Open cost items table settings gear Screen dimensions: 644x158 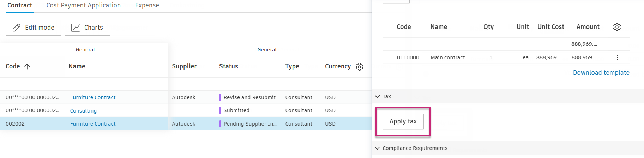point(617,27)
